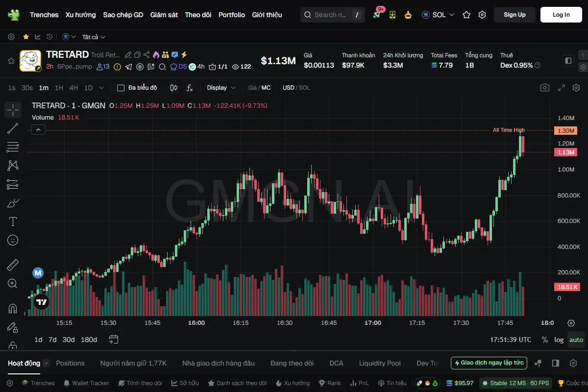
Task: Expand the Hoạt động tab dropdown
Action: pos(46,363)
